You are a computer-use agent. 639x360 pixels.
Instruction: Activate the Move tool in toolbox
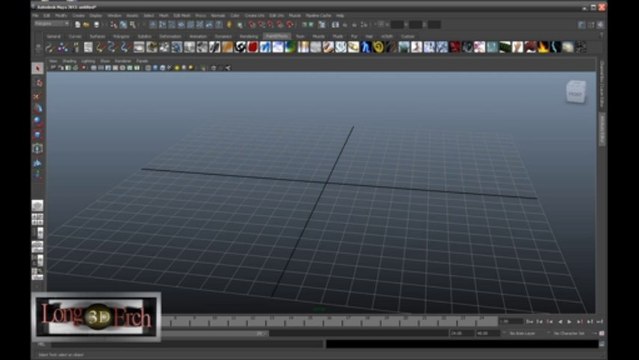pyautogui.click(x=37, y=108)
